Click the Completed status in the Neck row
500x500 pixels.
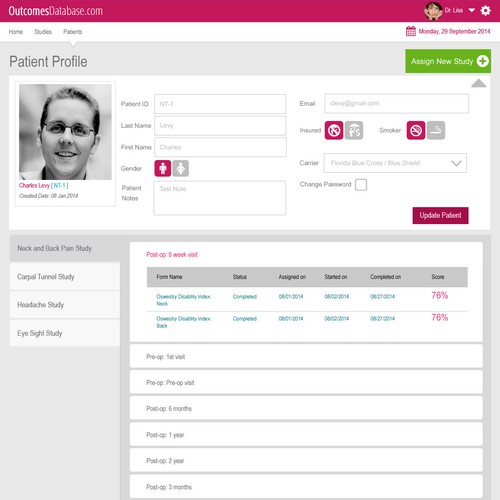click(x=245, y=297)
